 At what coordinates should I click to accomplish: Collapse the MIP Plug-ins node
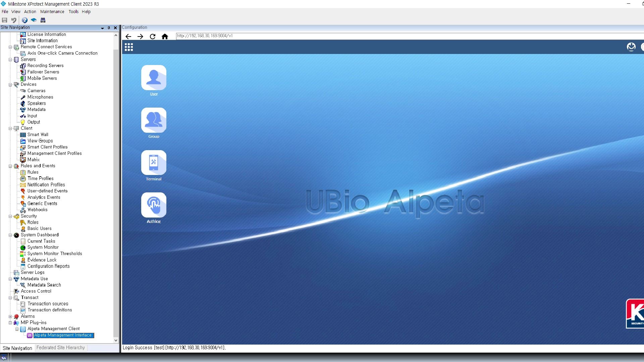point(10,323)
